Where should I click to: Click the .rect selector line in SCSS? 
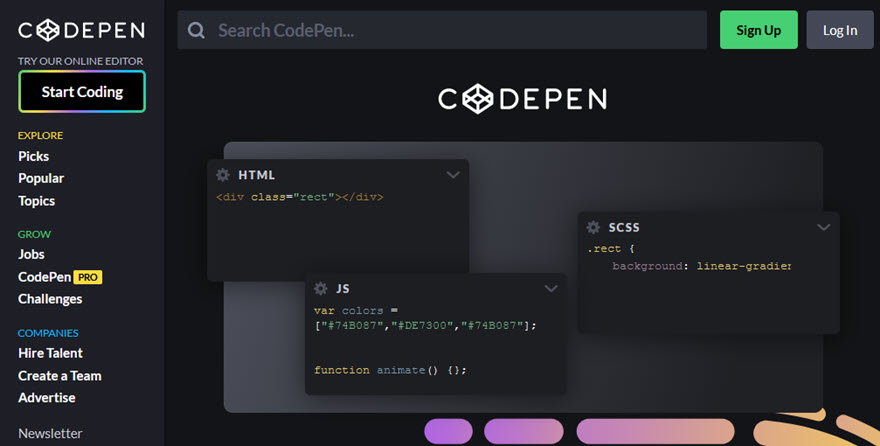(x=611, y=249)
